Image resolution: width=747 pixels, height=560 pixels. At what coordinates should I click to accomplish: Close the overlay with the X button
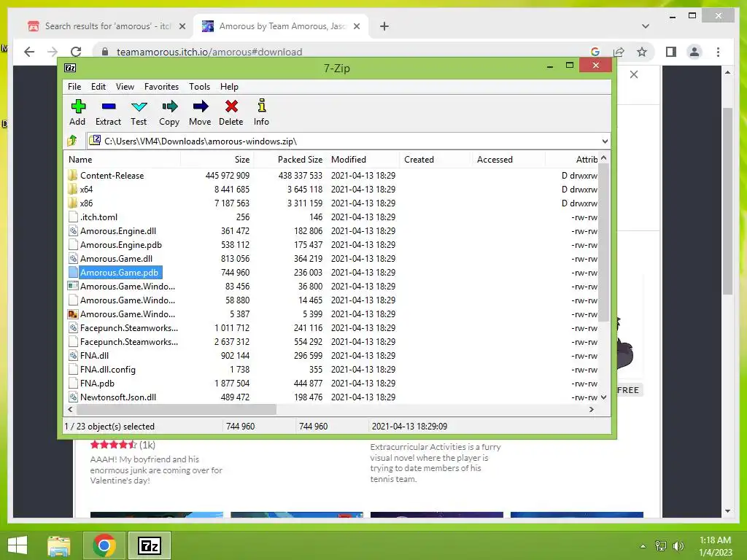coord(634,74)
